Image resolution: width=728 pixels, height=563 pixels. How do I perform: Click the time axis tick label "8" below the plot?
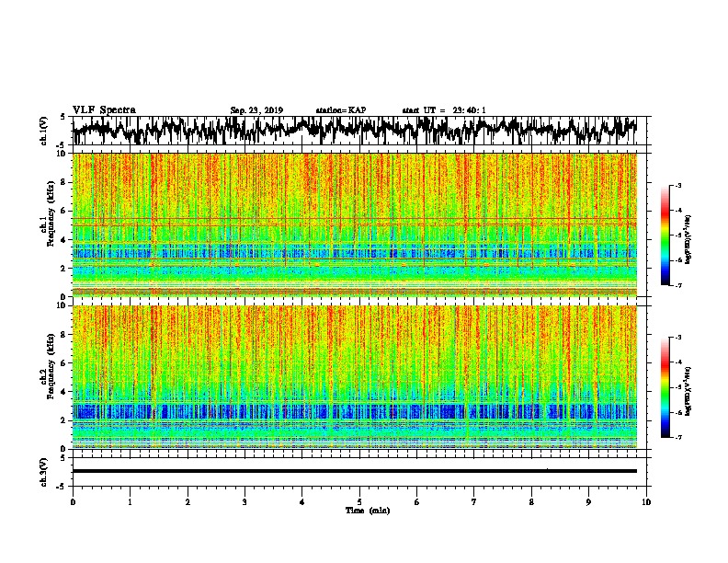(x=531, y=502)
